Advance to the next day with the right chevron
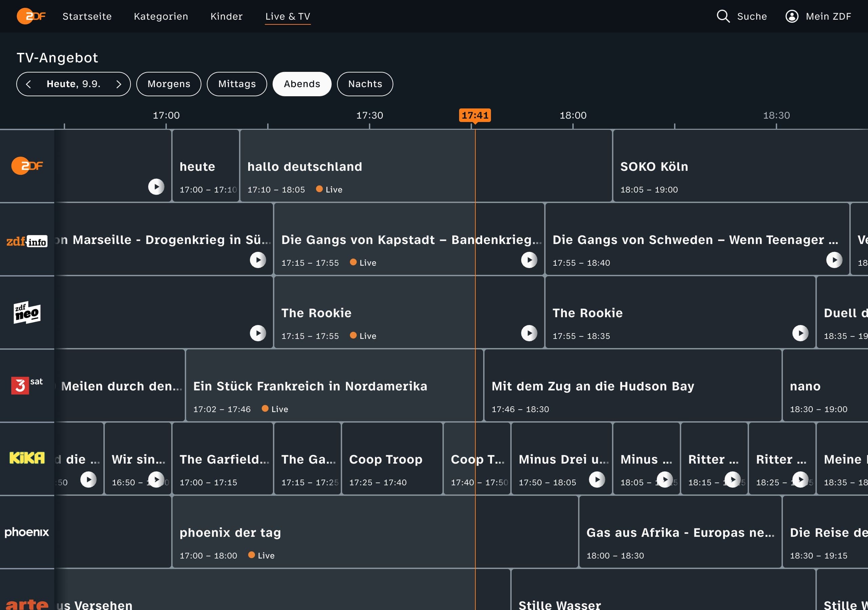This screenshot has height=610, width=868. (x=119, y=84)
